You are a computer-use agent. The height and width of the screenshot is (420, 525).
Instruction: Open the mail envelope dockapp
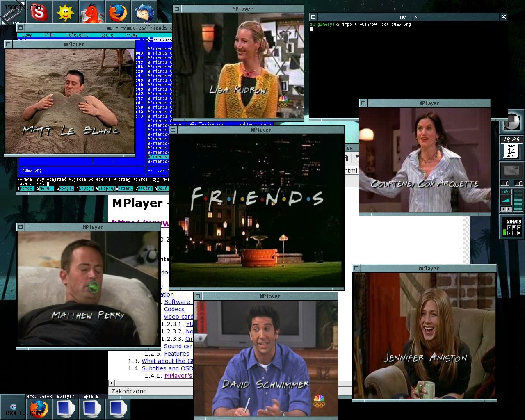[511, 170]
